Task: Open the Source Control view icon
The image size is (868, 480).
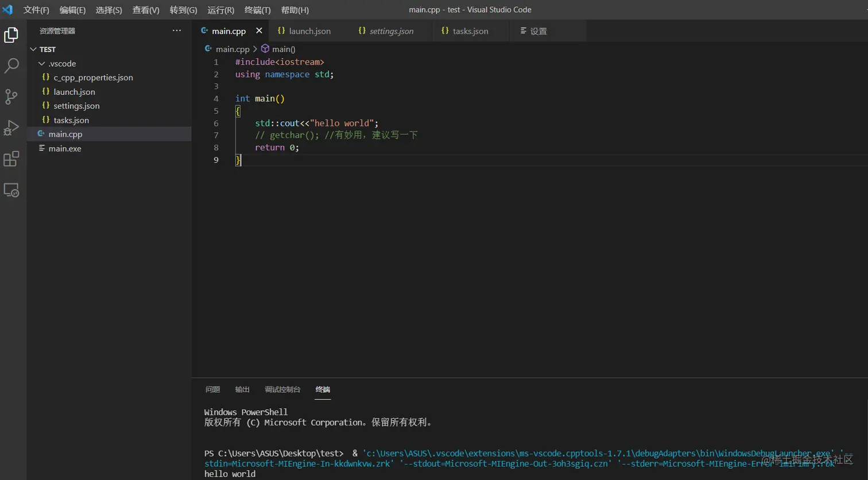Action: (x=12, y=96)
